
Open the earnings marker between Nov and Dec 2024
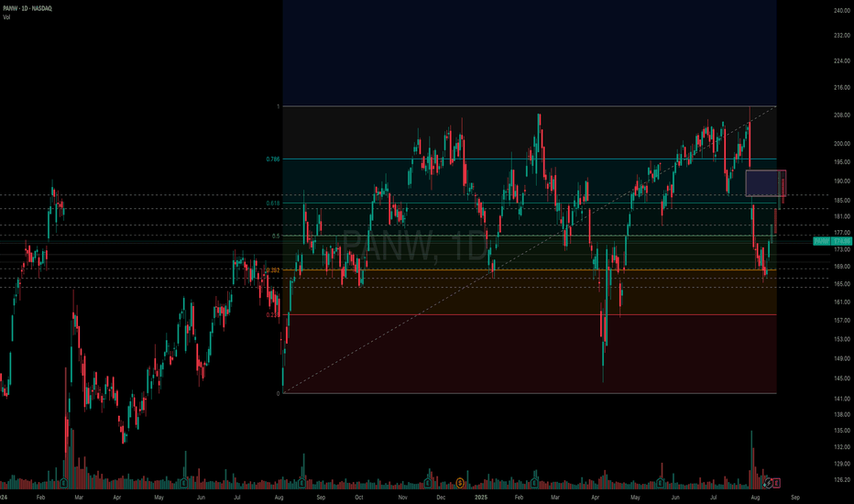coord(428,483)
